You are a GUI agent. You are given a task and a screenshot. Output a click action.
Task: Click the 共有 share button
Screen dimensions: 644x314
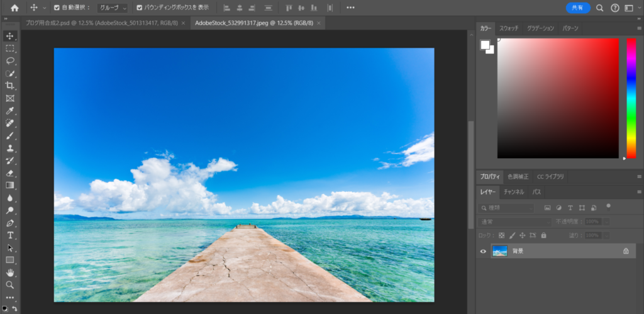coord(577,8)
